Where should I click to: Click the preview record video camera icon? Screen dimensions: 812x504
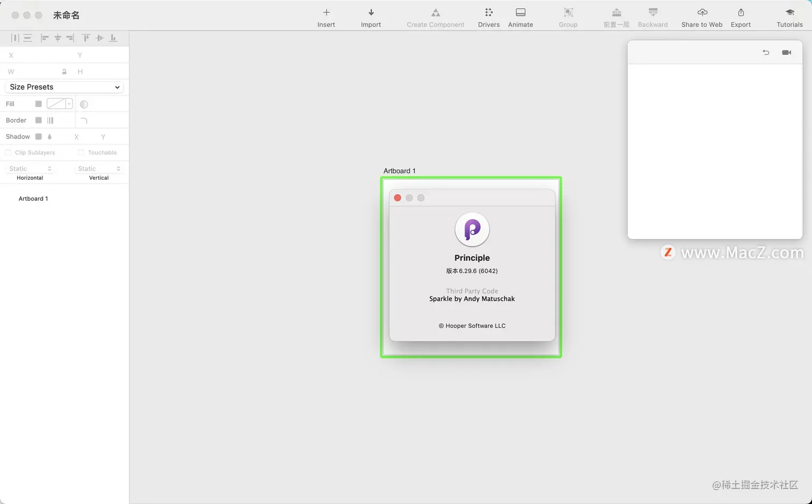(787, 52)
